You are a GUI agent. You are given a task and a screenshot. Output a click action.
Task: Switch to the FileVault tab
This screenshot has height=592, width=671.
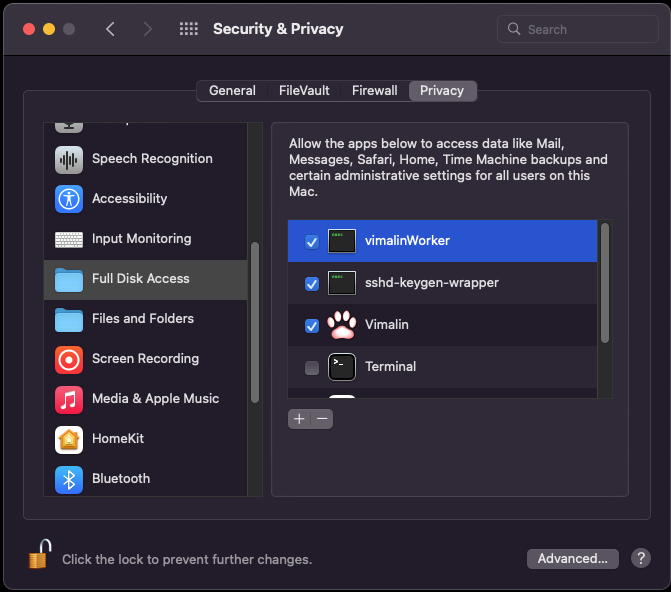pyautogui.click(x=304, y=91)
